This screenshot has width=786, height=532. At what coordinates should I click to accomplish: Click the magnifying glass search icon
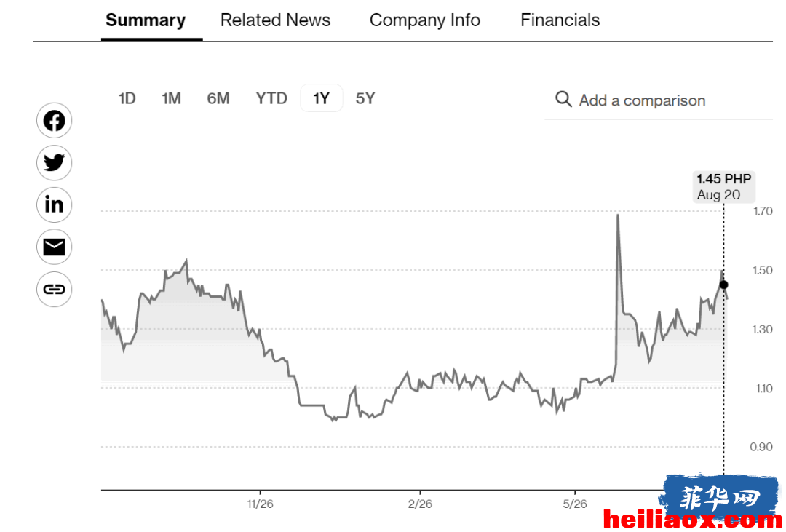pyautogui.click(x=563, y=99)
